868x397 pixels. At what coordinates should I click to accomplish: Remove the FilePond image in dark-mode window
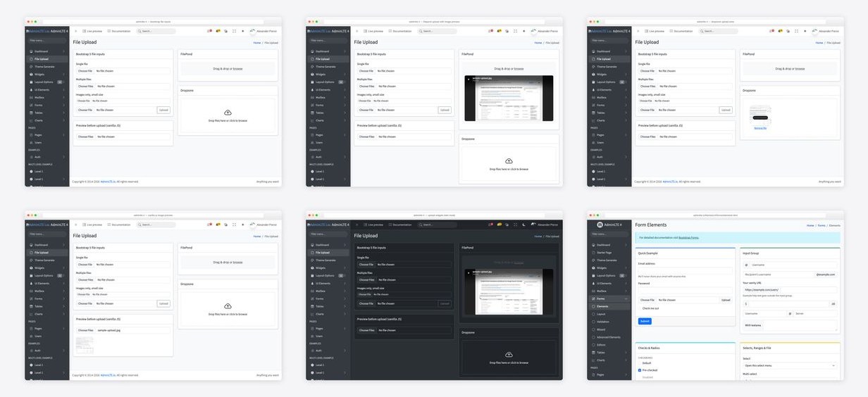pyautogui.click(x=469, y=273)
